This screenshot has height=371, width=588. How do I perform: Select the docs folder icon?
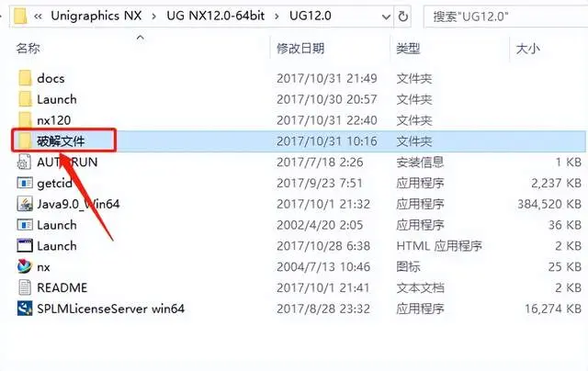point(25,78)
